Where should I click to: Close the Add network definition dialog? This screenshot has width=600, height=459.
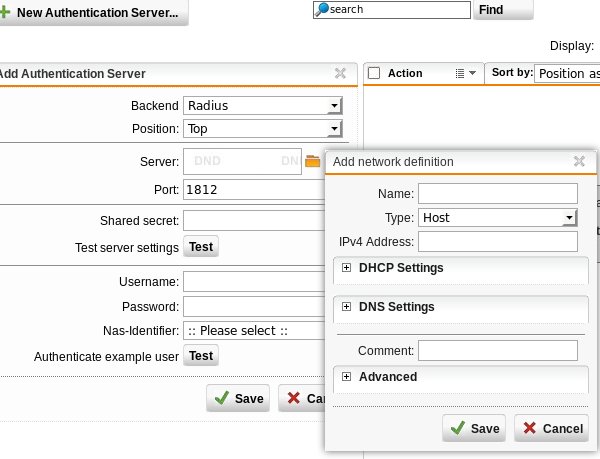point(579,161)
